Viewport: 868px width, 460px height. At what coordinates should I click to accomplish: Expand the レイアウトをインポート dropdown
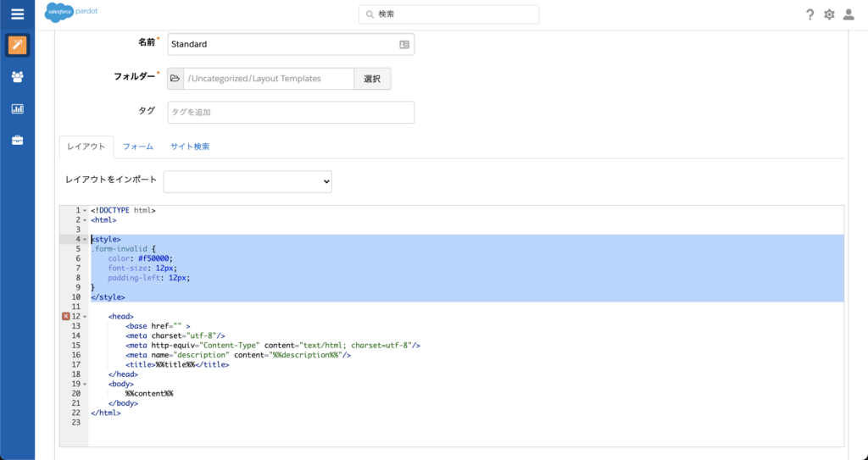click(248, 181)
